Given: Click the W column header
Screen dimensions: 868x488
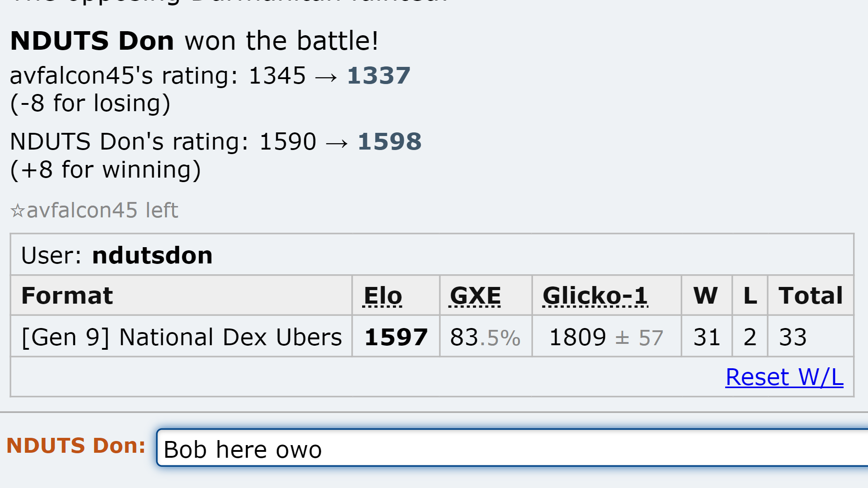Looking at the screenshot, I should pos(706,296).
